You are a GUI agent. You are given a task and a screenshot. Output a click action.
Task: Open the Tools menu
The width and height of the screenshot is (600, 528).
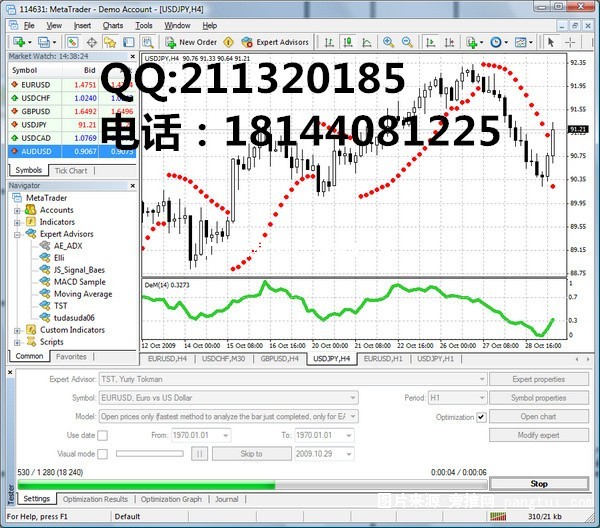[144, 26]
